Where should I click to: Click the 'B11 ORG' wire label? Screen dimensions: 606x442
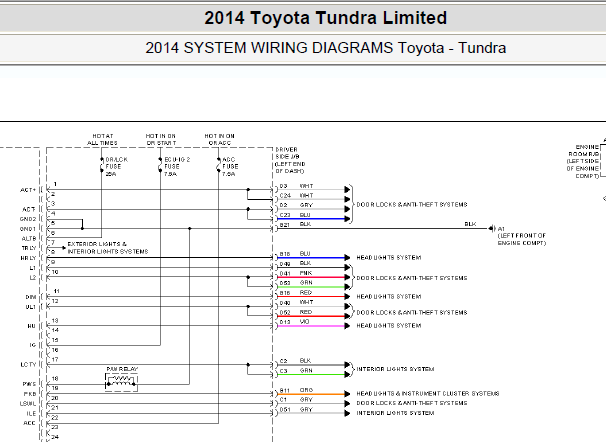(296, 390)
